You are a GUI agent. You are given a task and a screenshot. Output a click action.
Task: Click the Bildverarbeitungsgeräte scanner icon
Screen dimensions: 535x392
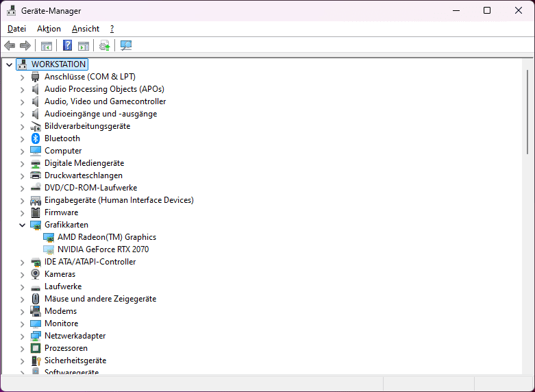[x=36, y=126]
